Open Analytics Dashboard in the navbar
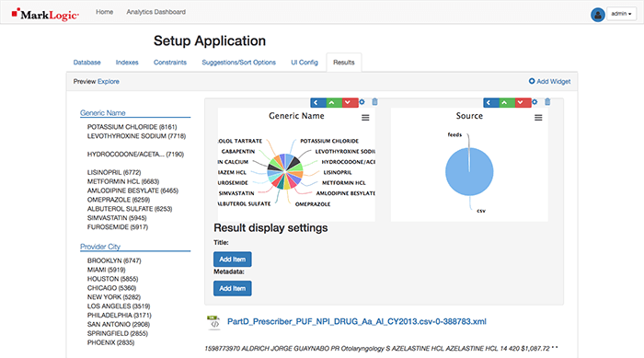Viewport: 644px width, 358px height. tap(156, 12)
